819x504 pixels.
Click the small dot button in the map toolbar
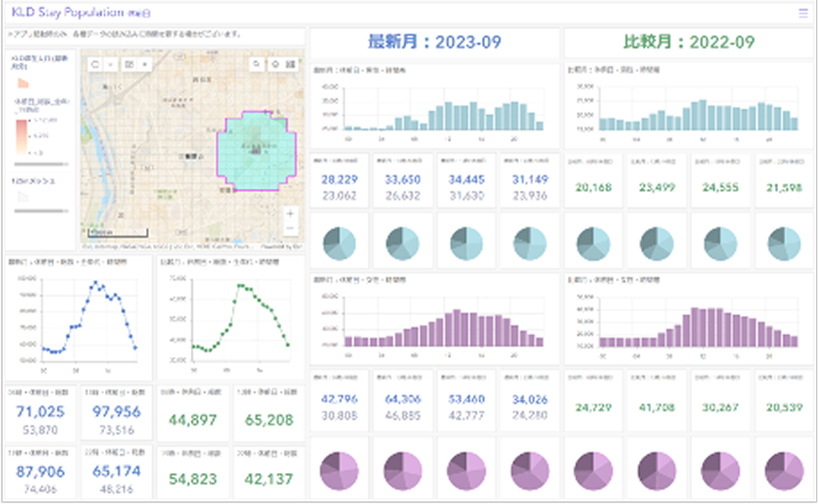coord(144,64)
